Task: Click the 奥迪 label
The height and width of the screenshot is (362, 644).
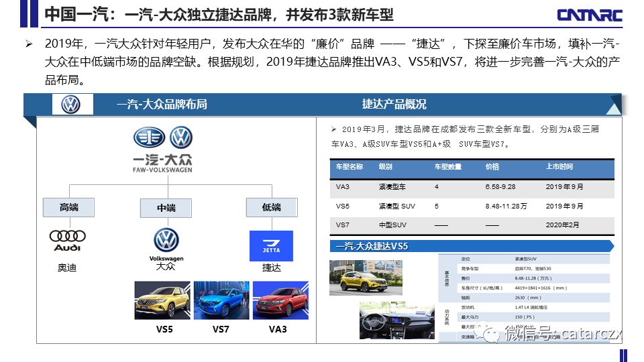Action: (67, 268)
